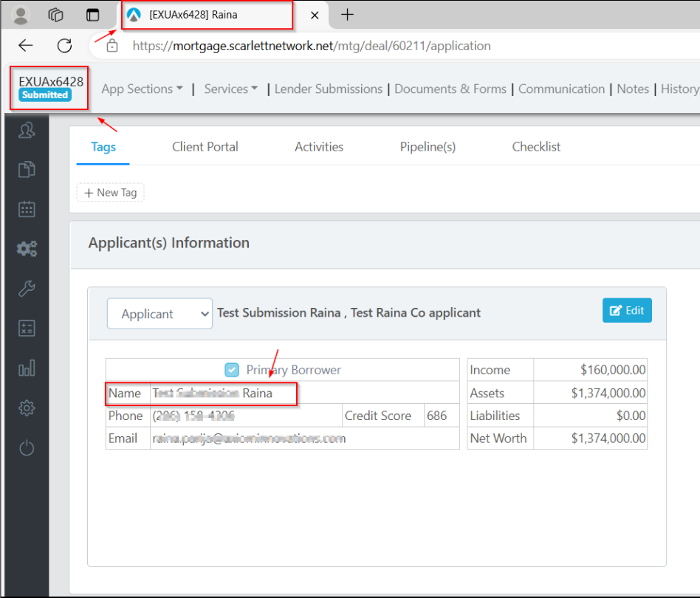The image size is (700, 598).
Task: Switch to the Pipeline(s) tab
Action: 428,147
